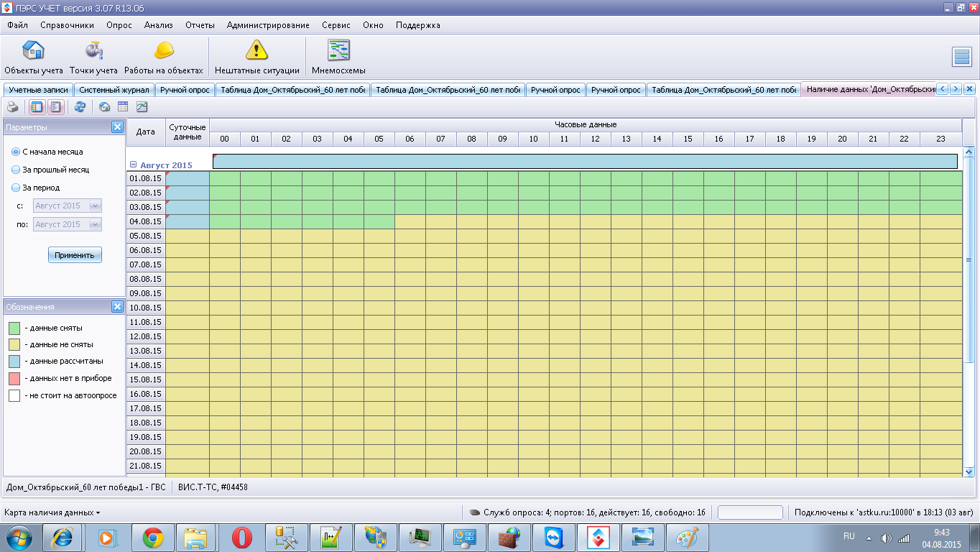Open the 'с:' start month dropdown
Screen dimensions: 980x552
[95, 206]
